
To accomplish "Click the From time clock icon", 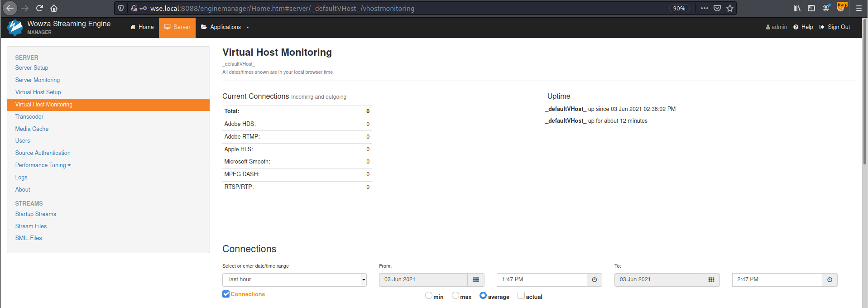I will tap(595, 280).
